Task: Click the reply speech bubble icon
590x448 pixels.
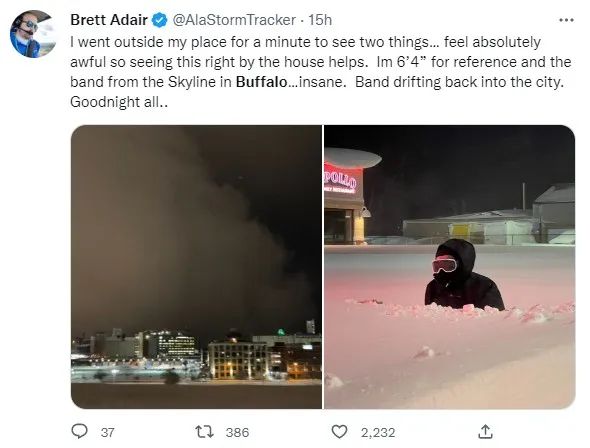Action: pyautogui.click(x=79, y=431)
